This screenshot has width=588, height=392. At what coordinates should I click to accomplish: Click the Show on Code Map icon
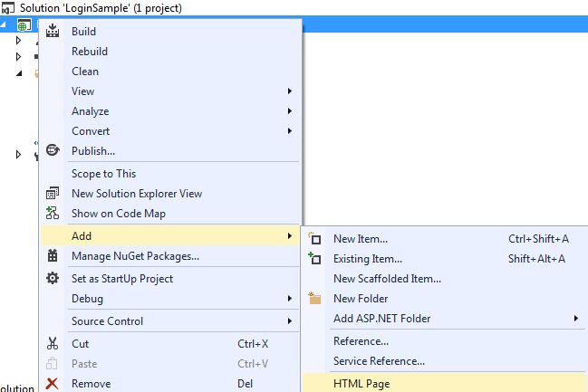pyautogui.click(x=53, y=214)
